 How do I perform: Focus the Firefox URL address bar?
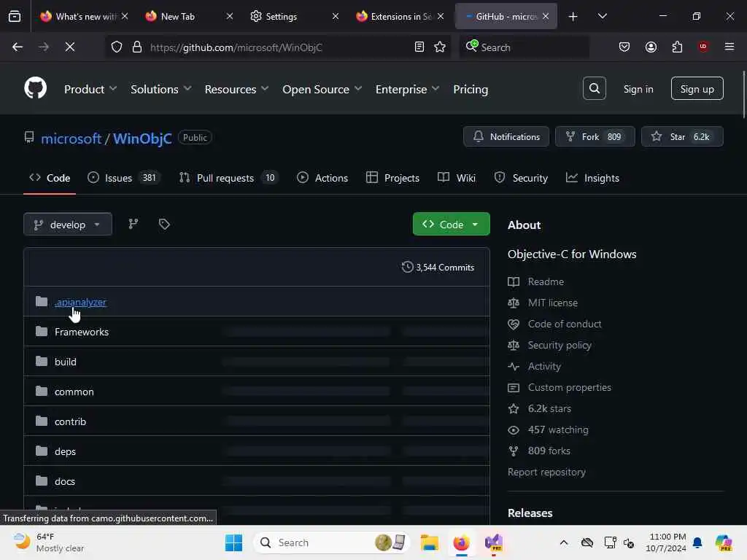(279, 47)
